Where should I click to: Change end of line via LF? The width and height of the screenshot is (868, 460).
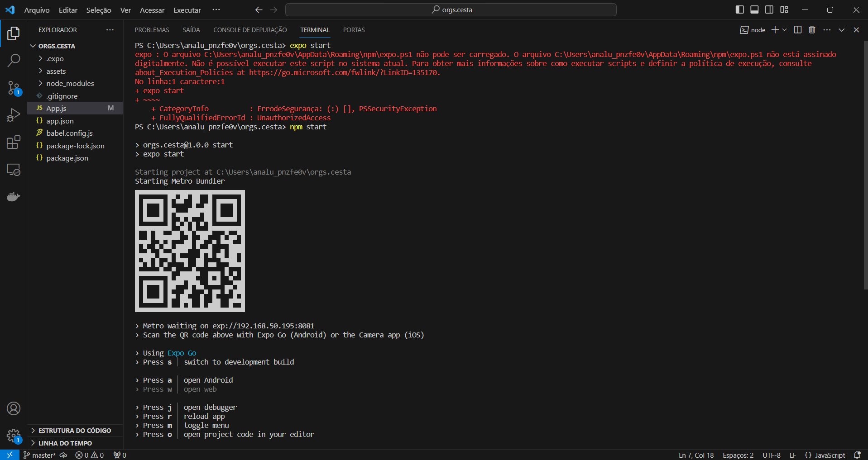(793, 455)
